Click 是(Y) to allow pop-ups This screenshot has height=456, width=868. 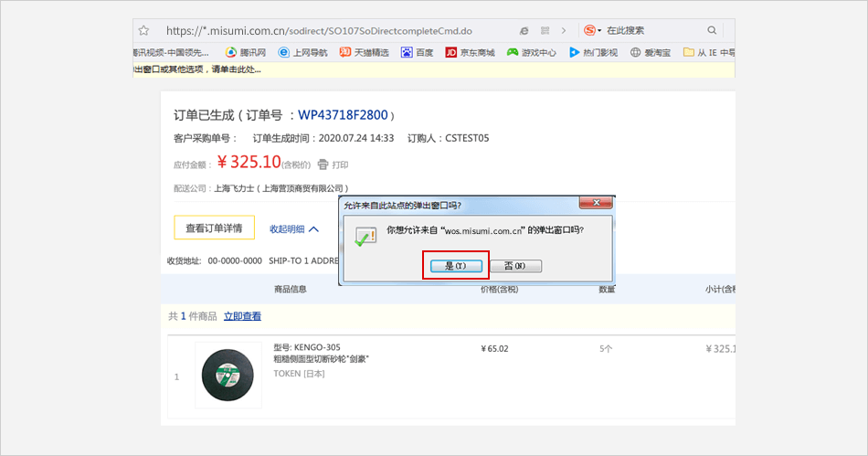(x=455, y=265)
